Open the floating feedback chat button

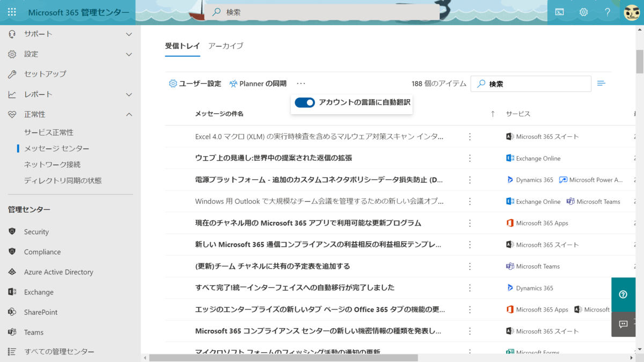[623, 324]
